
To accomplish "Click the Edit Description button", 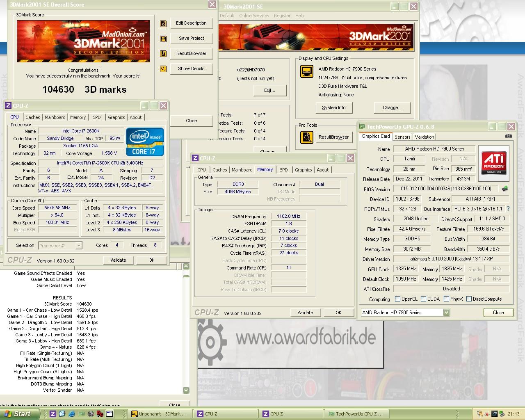I will pos(191,23).
